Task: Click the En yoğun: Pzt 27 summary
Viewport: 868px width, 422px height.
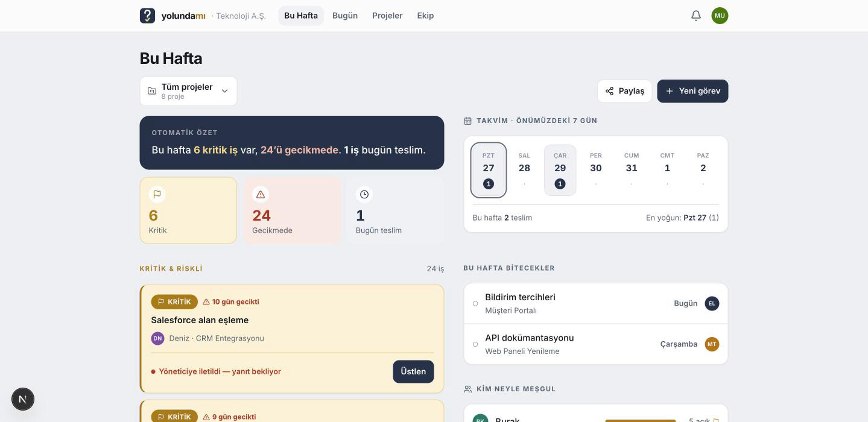Action: [682, 218]
